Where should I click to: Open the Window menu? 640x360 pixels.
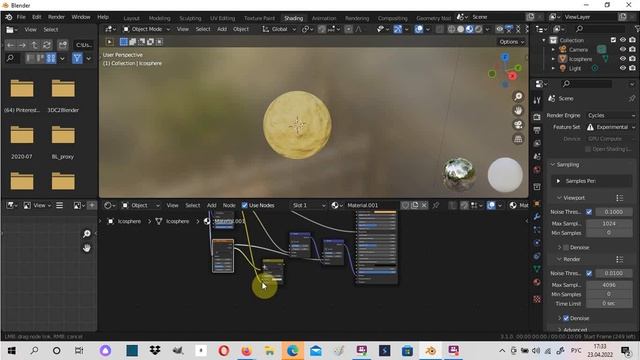tap(81, 17)
